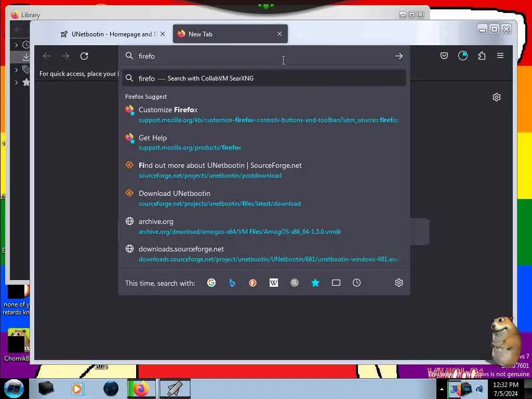This screenshot has height=399, width=532.
Task: Search this time in Bookmarks star
Action: 315,283
